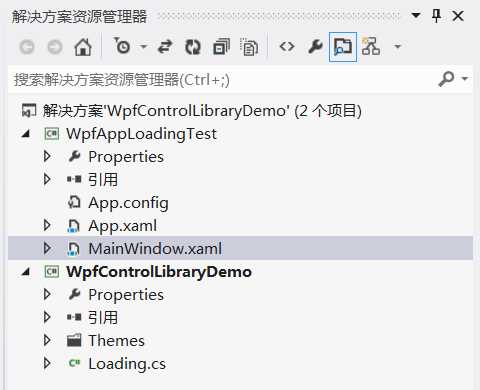Click references icon in WpfControlLibraryDemo
Viewport: 480px width, 390px height.
pyautogui.click(x=74, y=317)
